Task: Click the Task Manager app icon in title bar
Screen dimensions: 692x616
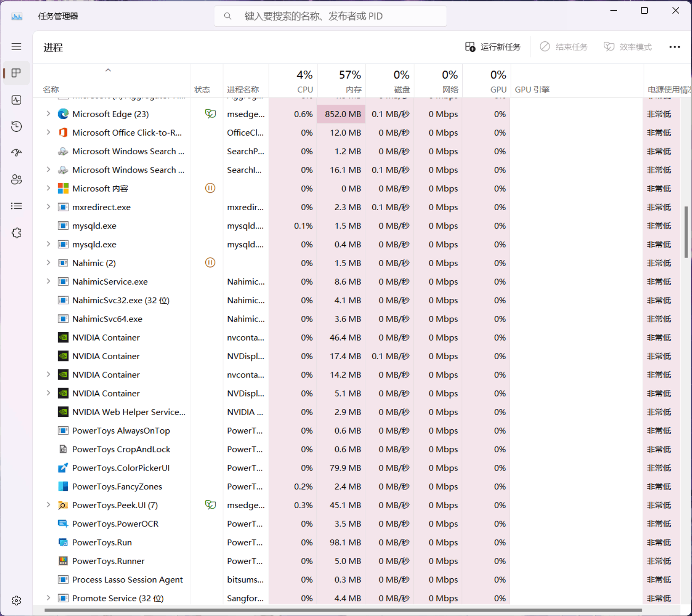Action: [17, 16]
